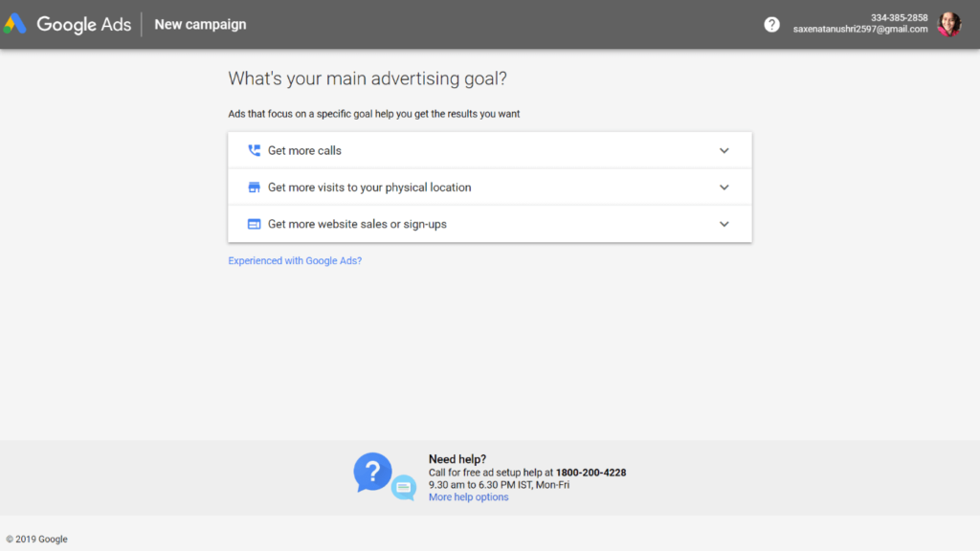Follow the More help options link
Viewport: 980px width, 551px height.
tap(468, 497)
